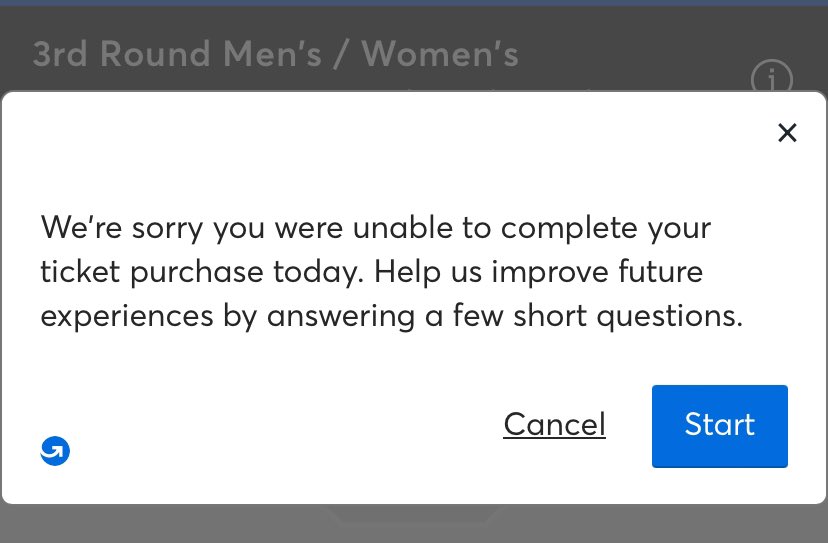Close the survey popup with the X
The image size is (828, 543).
pos(787,133)
